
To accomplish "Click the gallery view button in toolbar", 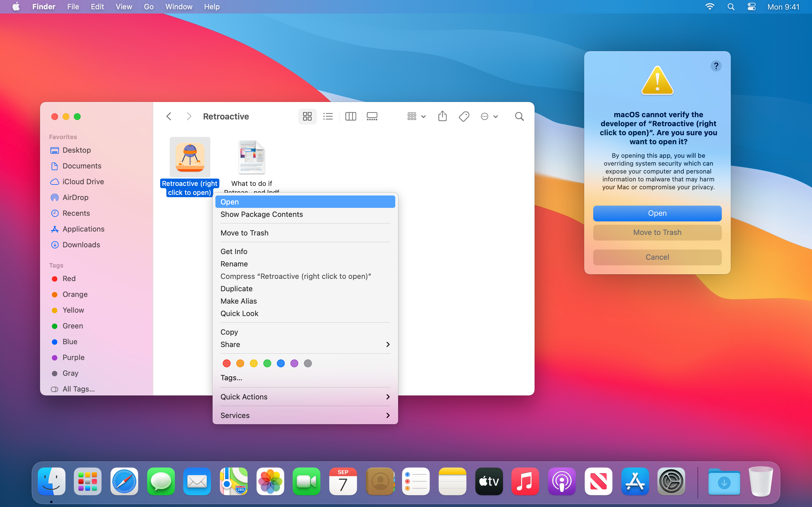I will pos(372,116).
